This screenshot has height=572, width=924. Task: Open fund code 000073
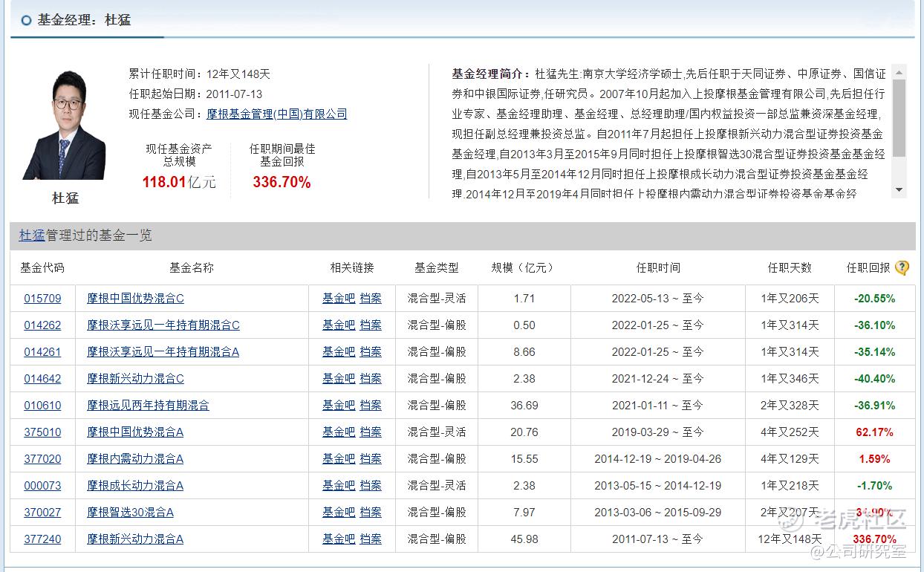click(x=42, y=486)
